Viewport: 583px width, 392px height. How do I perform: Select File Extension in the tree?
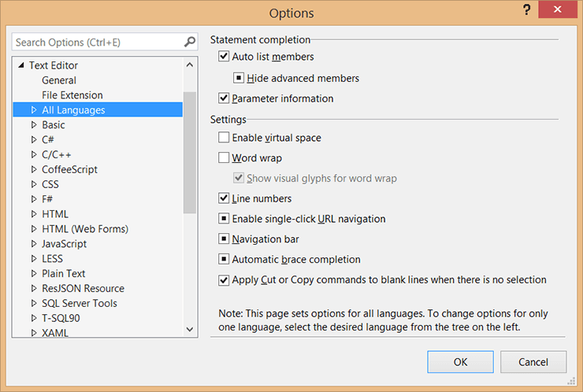(72, 95)
